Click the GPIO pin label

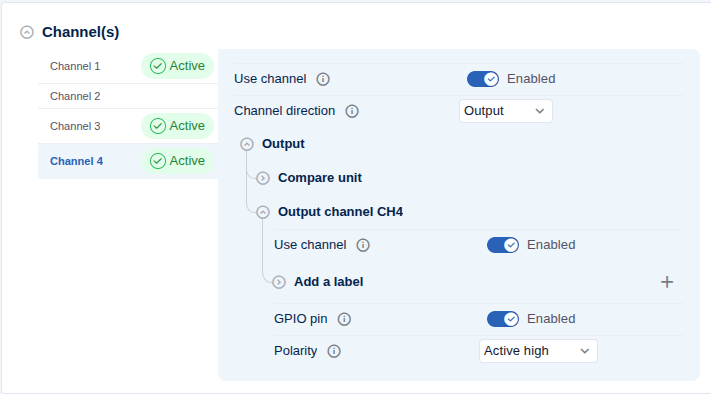click(300, 319)
